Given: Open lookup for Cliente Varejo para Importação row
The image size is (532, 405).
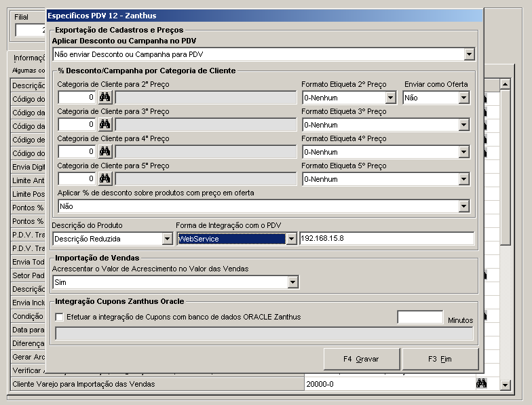Looking at the screenshot, I should pyautogui.click(x=481, y=384).
